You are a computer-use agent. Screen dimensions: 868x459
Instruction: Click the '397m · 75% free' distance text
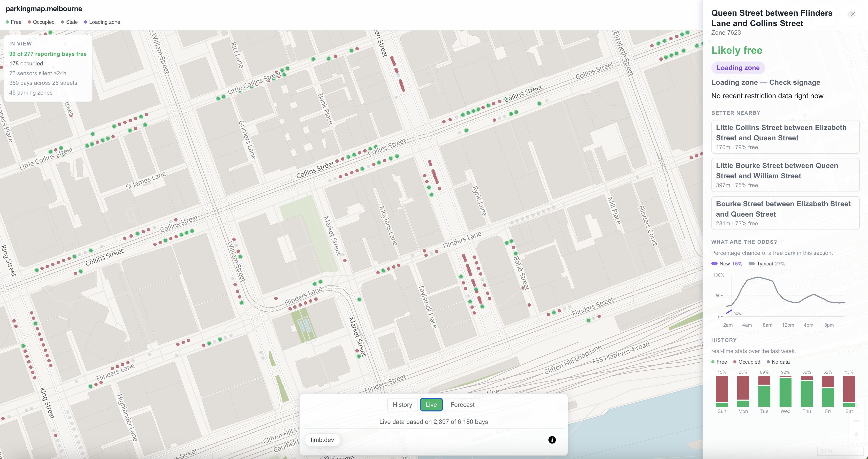tap(737, 185)
